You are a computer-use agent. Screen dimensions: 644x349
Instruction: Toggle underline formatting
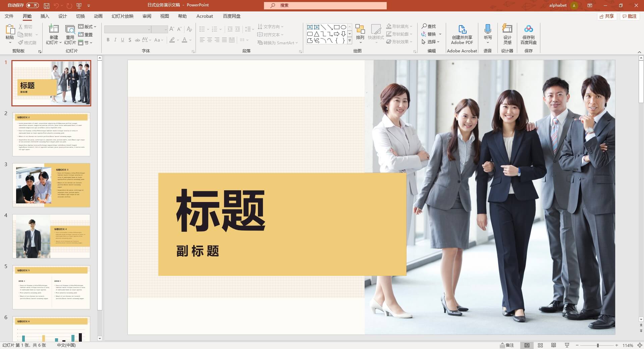pyautogui.click(x=122, y=40)
